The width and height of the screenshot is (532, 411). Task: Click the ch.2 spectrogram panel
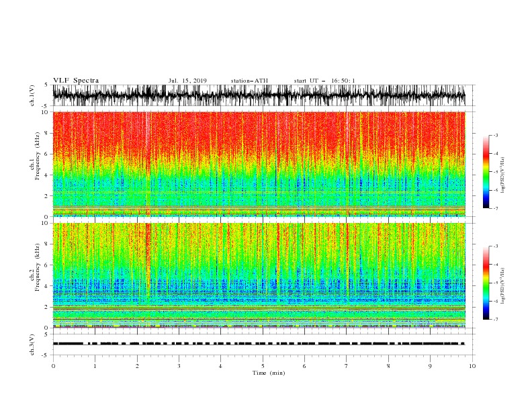pos(259,275)
